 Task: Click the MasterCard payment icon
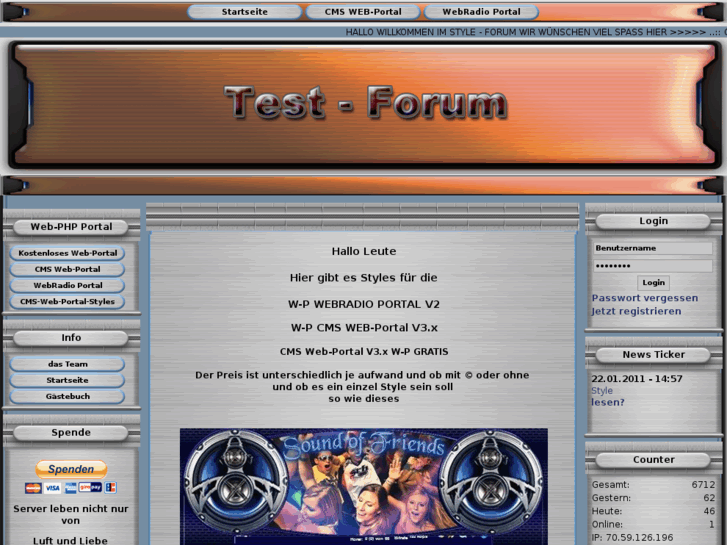33,488
